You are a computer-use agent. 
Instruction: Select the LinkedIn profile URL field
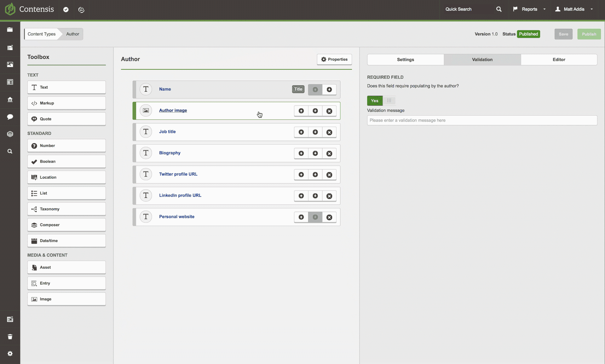pos(180,195)
